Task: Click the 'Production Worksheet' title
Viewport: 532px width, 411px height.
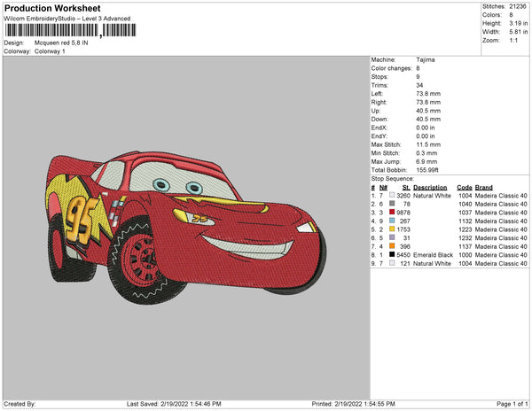Action: 52,9
